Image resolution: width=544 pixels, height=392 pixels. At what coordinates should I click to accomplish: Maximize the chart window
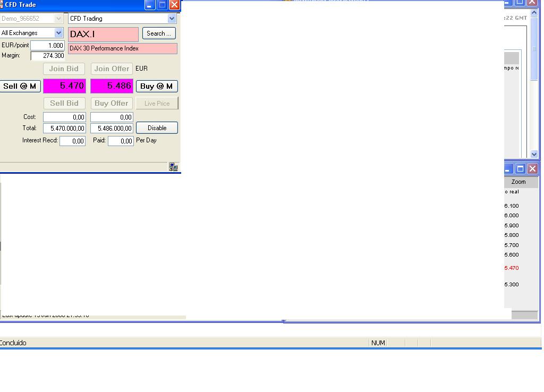[520, 169]
